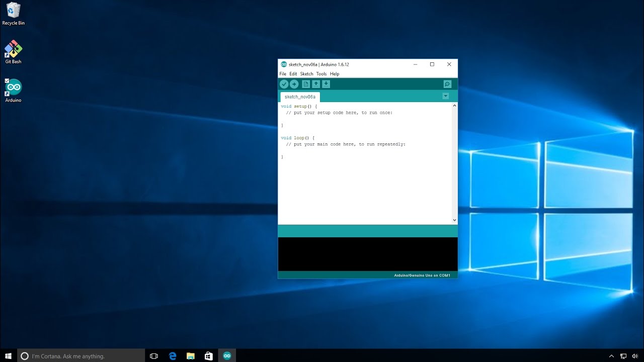Click the Verify sketch checkmark button
This screenshot has height=362, width=644.
tap(284, 84)
